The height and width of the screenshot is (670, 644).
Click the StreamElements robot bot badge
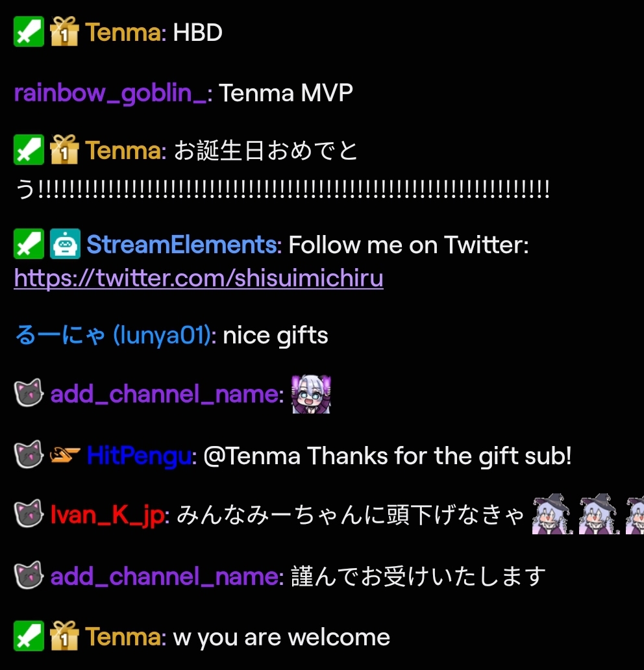pos(65,244)
